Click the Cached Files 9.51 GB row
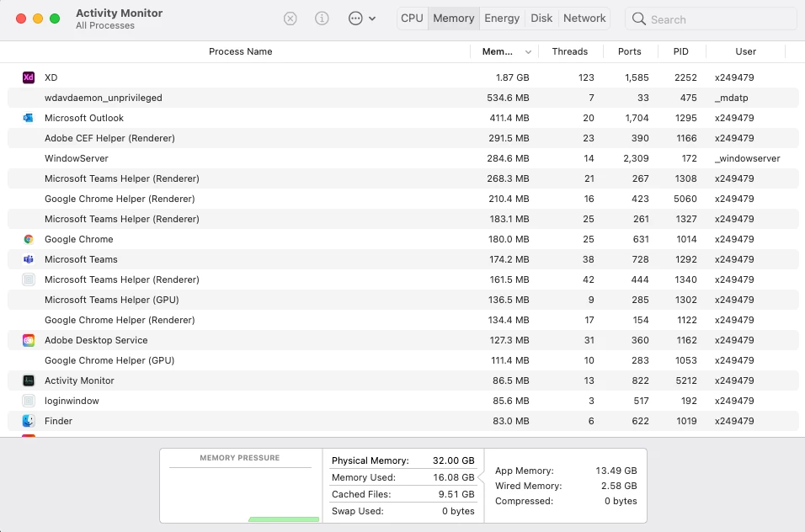The image size is (805, 532). point(403,495)
